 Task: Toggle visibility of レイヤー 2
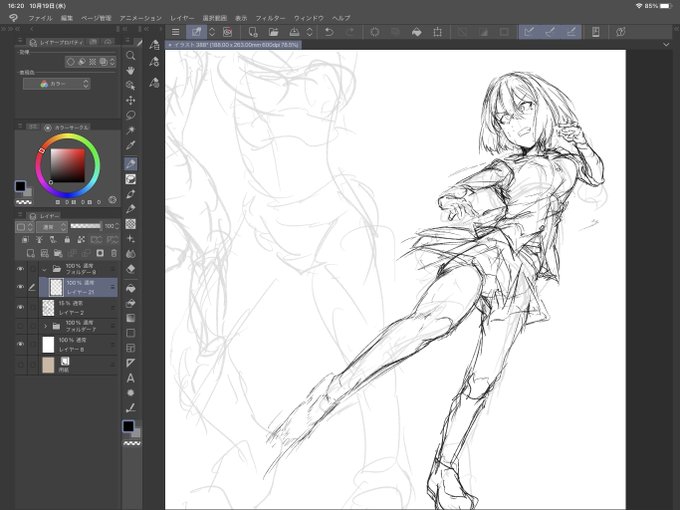[20, 307]
